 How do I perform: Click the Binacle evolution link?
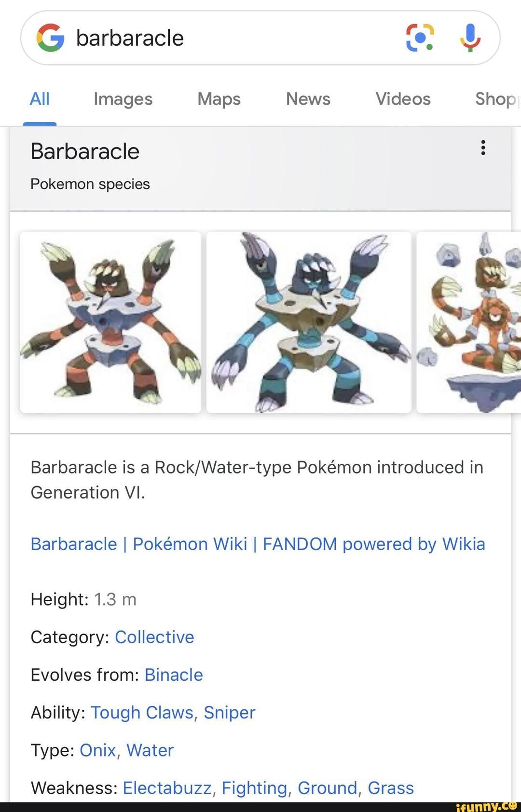click(173, 675)
